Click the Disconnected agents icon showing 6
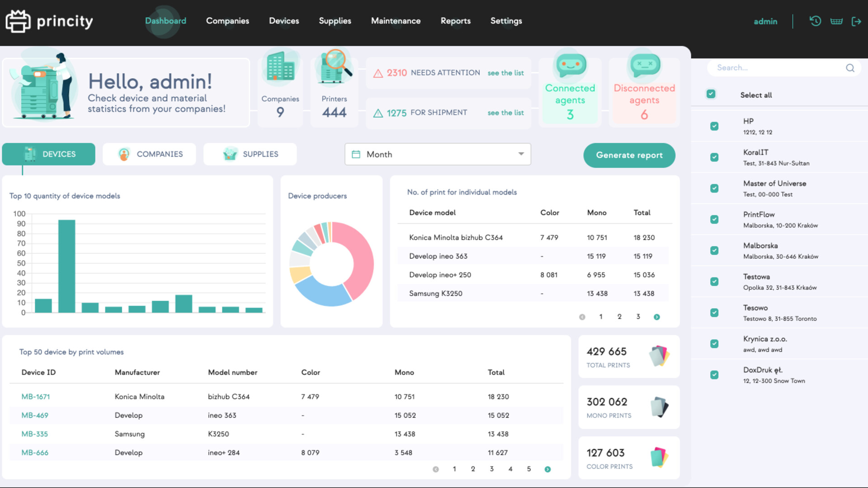The width and height of the screenshot is (868, 488). point(644,65)
